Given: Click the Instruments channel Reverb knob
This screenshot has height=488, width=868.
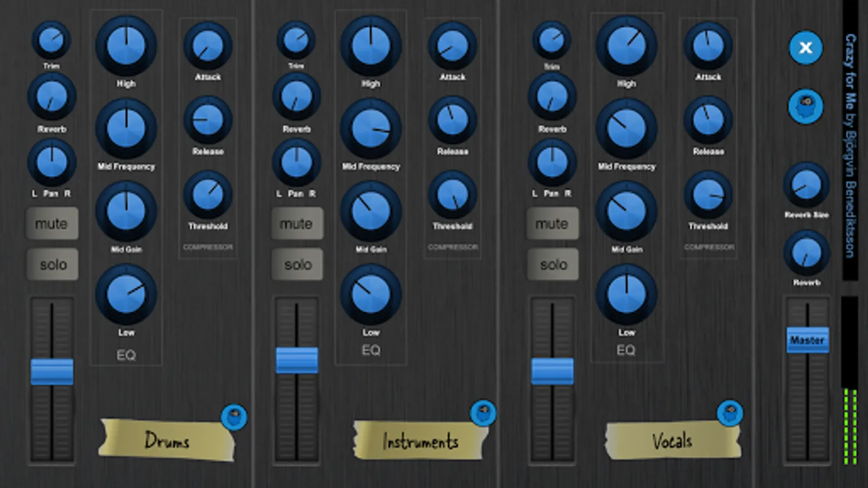Looking at the screenshot, I should (296, 97).
